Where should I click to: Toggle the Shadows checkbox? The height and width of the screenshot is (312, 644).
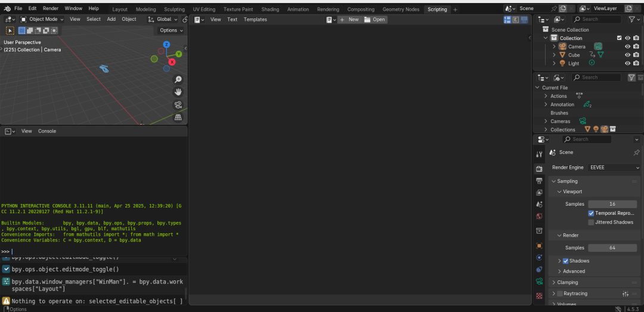click(565, 261)
